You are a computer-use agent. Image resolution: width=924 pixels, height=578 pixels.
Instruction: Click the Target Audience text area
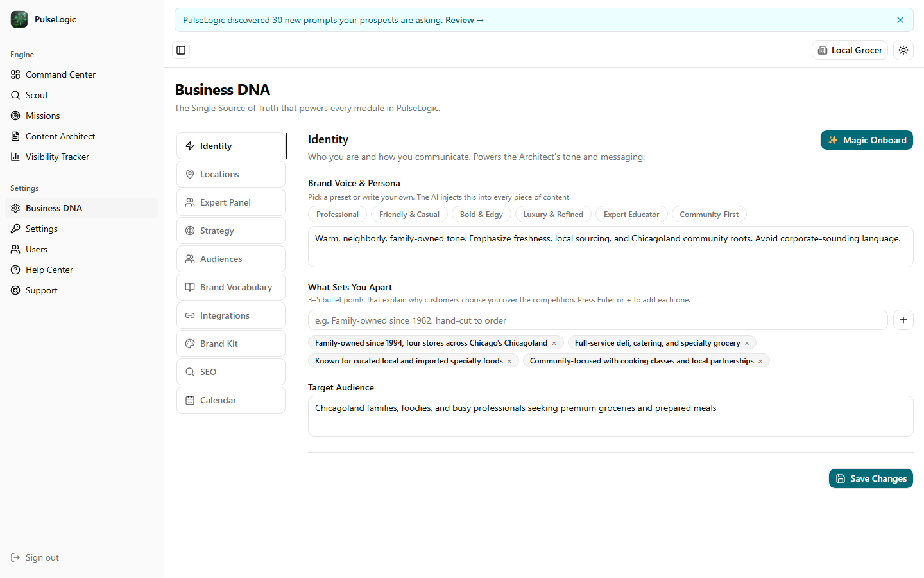(x=611, y=416)
